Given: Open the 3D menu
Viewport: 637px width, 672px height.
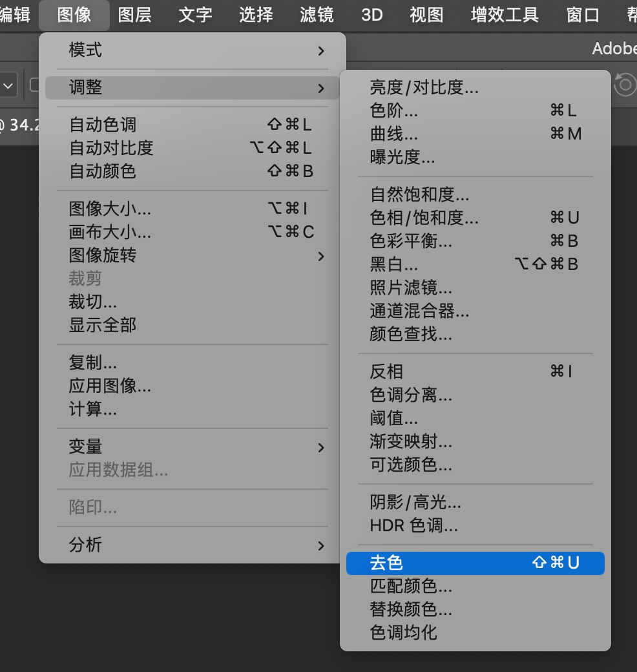Looking at the screenshot, I should coord(372,15).
